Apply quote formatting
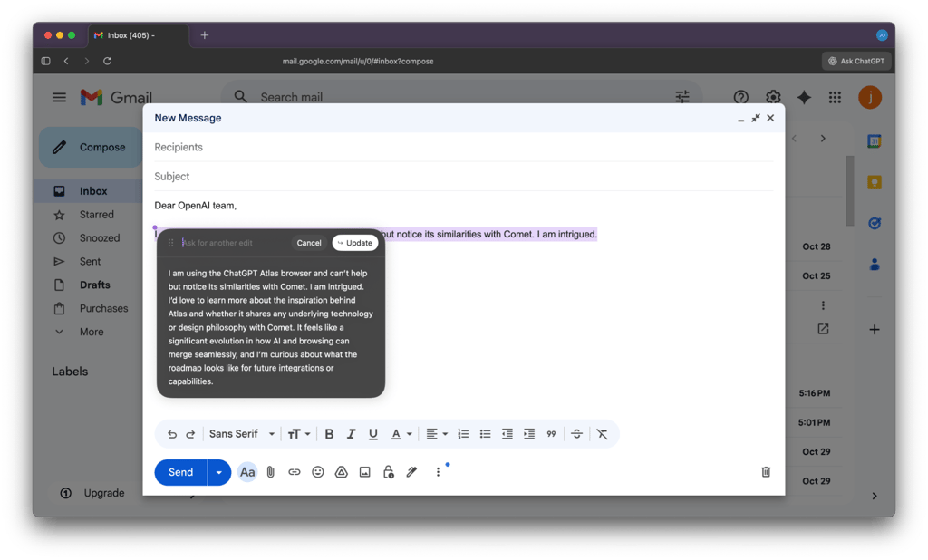 coord(551,434)
